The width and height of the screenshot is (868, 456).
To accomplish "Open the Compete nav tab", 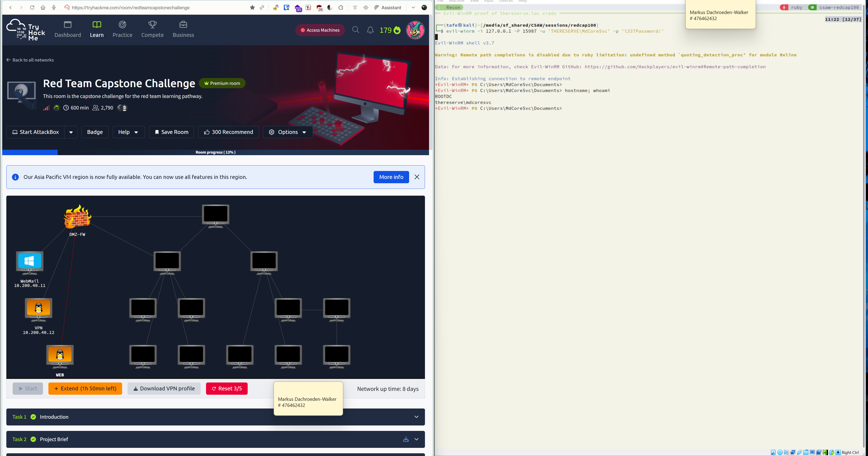I will (152, 29).
